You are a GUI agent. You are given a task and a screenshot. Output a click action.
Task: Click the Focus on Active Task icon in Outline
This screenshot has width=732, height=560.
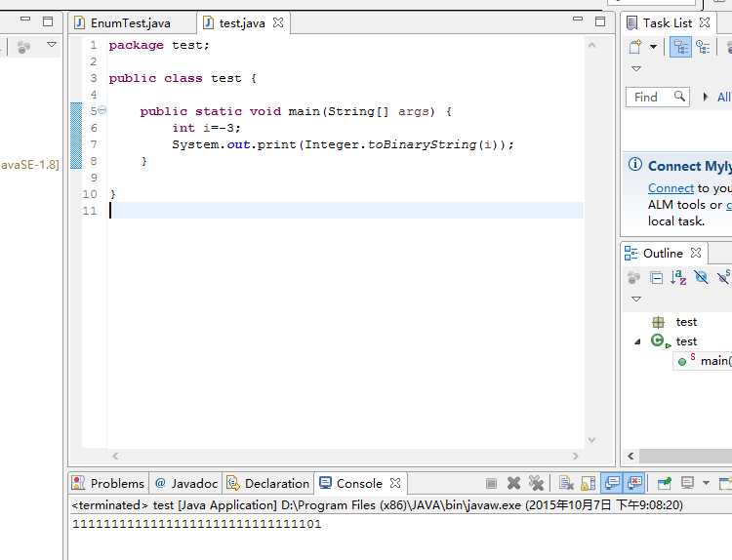pos(633,278)
